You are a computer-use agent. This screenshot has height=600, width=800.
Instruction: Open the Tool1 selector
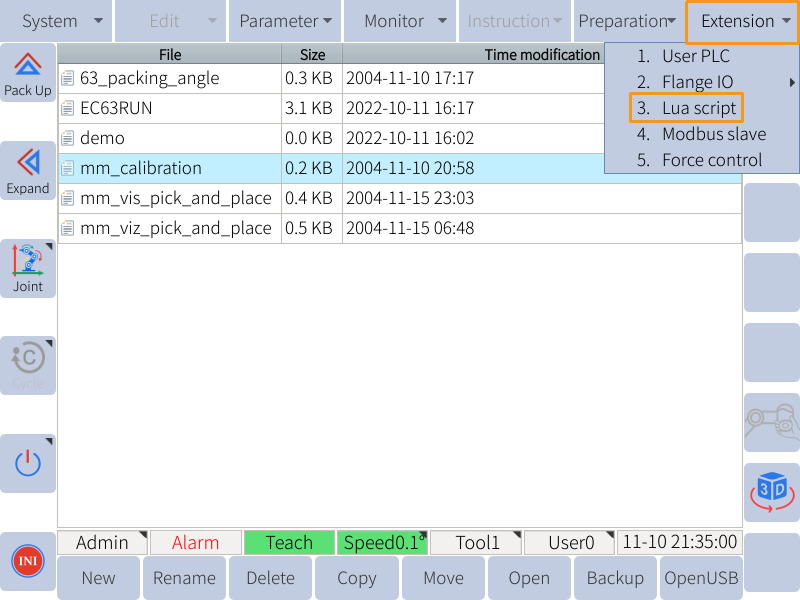[476, 542]
